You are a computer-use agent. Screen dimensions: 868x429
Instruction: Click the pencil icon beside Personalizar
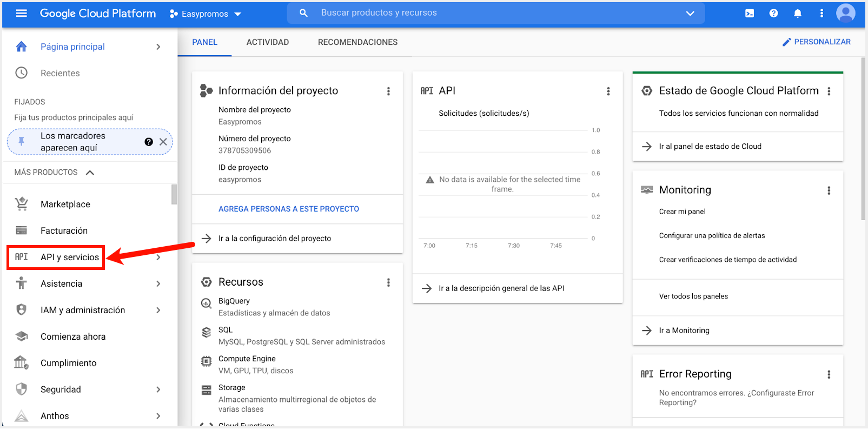coord(787,42)
